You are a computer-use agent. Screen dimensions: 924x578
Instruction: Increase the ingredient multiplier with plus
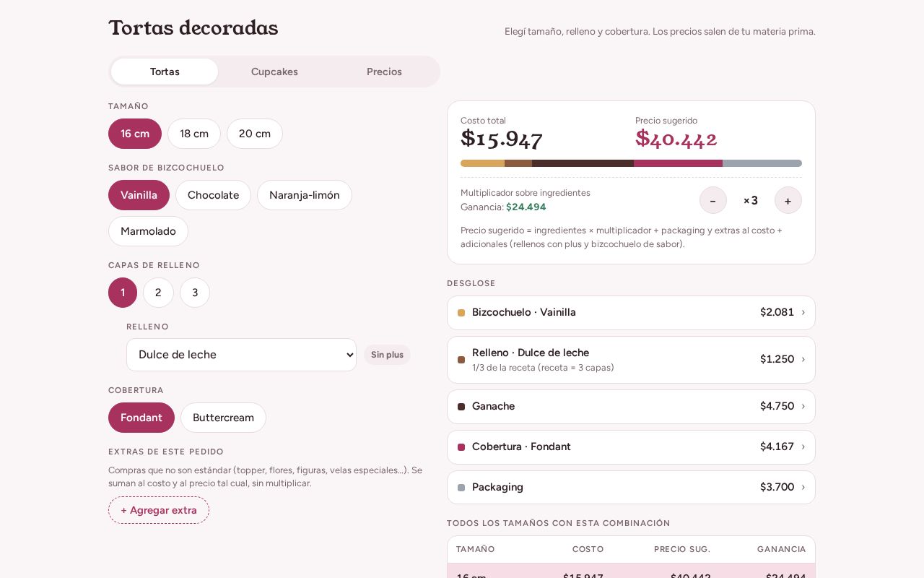tap(788, 200)
